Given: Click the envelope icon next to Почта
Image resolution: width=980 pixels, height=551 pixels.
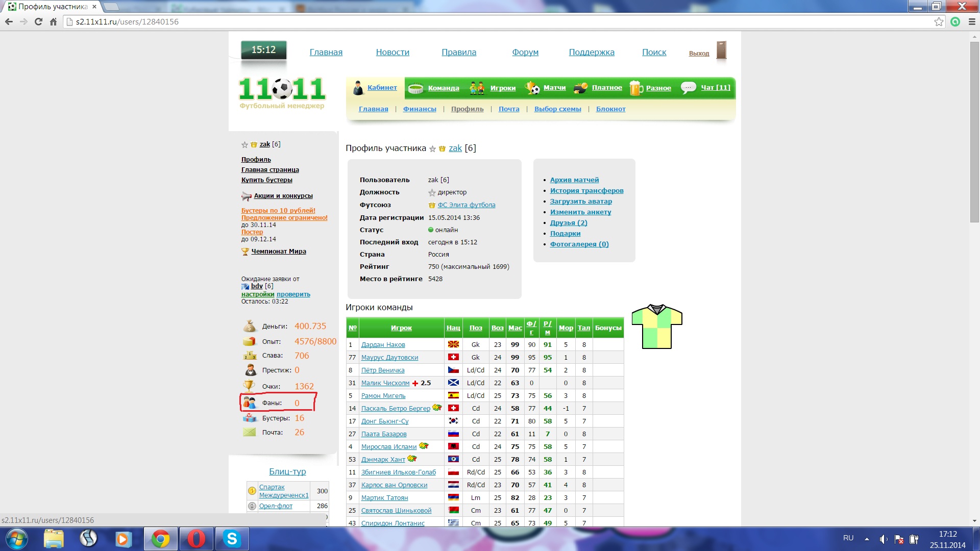Looking at the screenshot, I should tap(250, 432).
